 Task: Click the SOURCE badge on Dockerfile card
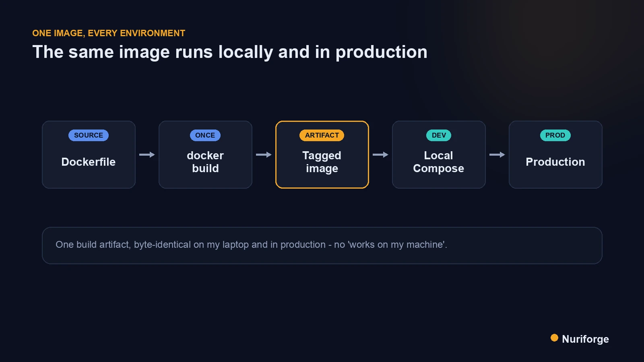[x=89, y=135]
